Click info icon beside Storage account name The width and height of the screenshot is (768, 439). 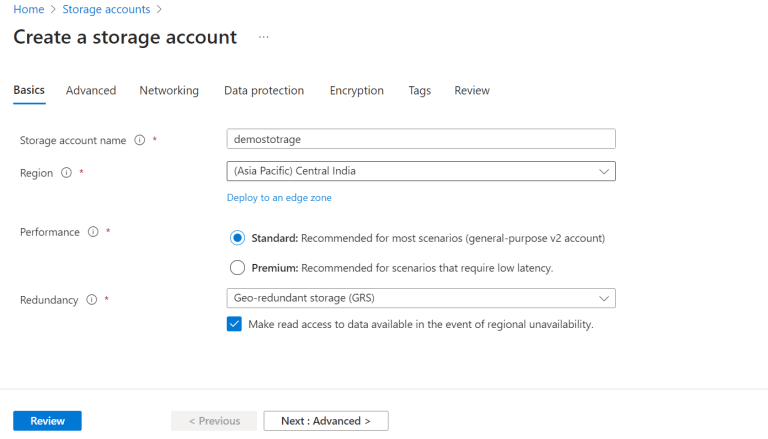click(140, 141)
